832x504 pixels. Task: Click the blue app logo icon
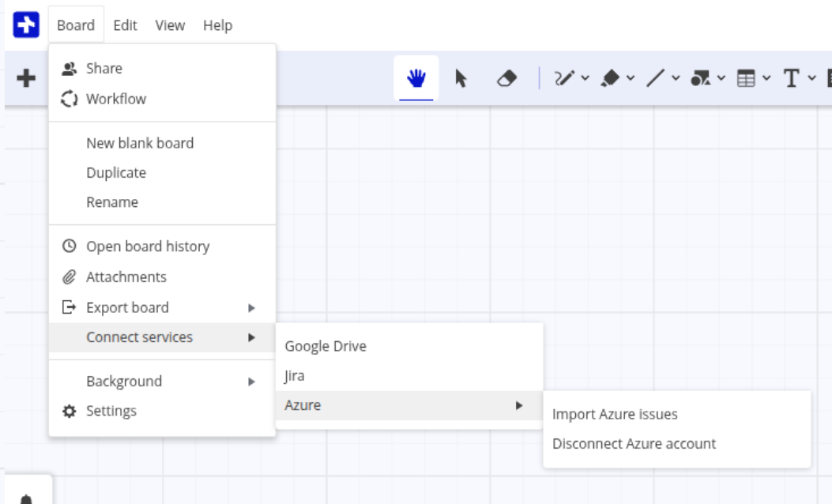26,25
